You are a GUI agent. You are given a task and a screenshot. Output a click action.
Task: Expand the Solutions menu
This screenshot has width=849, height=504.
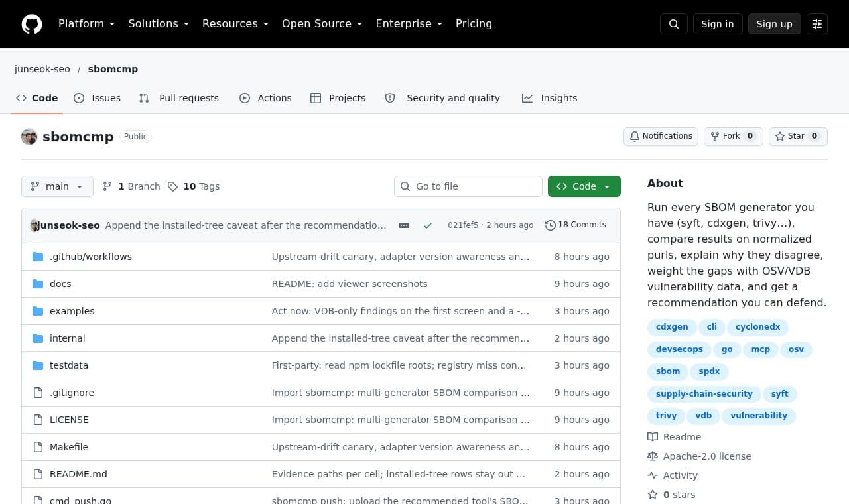(159, 24)
